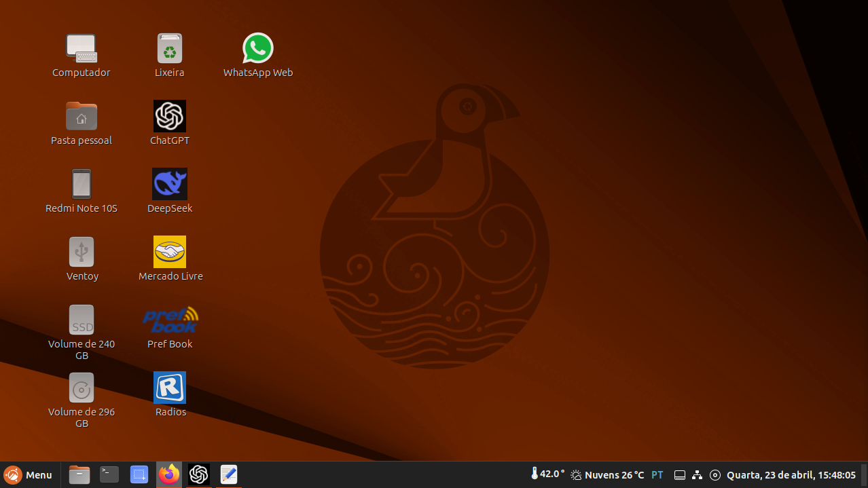Viewport: 868px width, 488px height.
Task: Select the Volume de 296 GB disk icon
Action: click(82, 388)
